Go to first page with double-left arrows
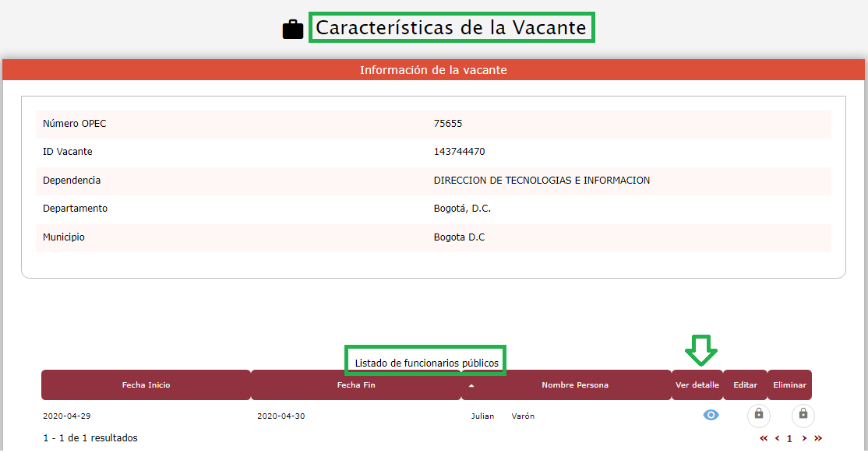The height and width of the screenshot is (453, 868). [764, 439]
